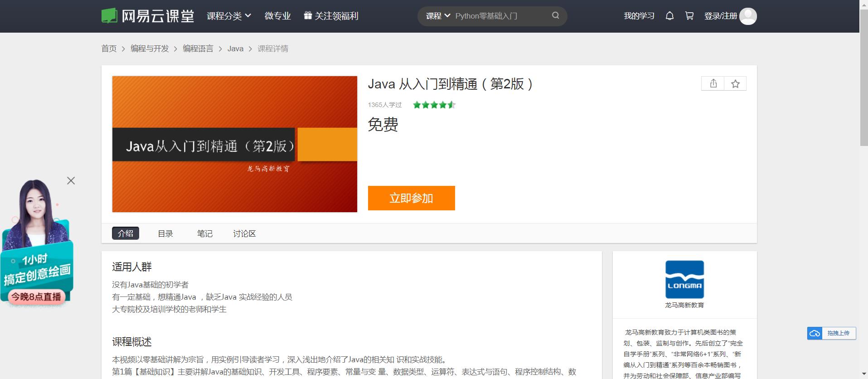This screenshot has width=868, height=379.
Task: Open 编程与开发 breadcrumb link
Action: pyautogui.click(x=150, y=49)
